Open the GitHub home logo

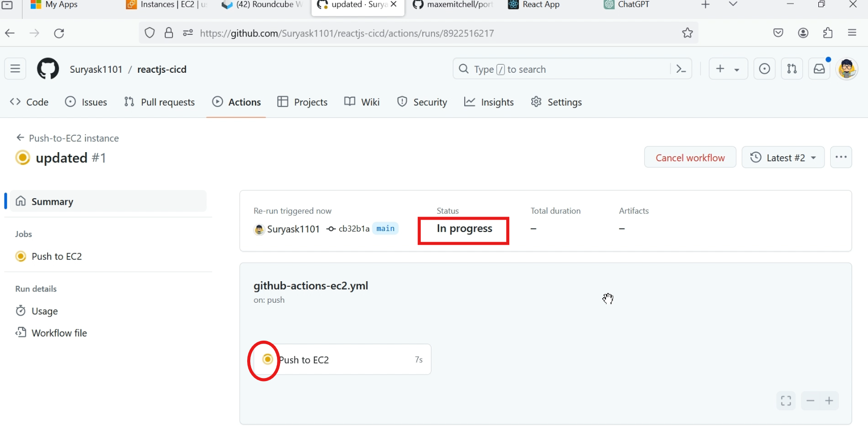pos(48,69)
